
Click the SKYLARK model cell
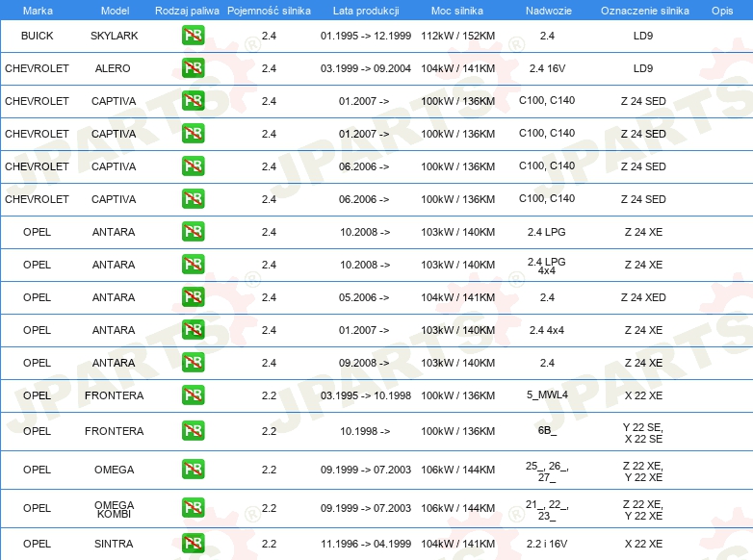tap(114, 36)
